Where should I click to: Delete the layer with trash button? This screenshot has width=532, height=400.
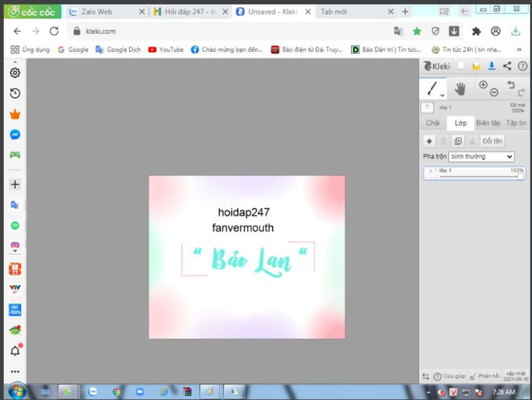pos(444,141)
